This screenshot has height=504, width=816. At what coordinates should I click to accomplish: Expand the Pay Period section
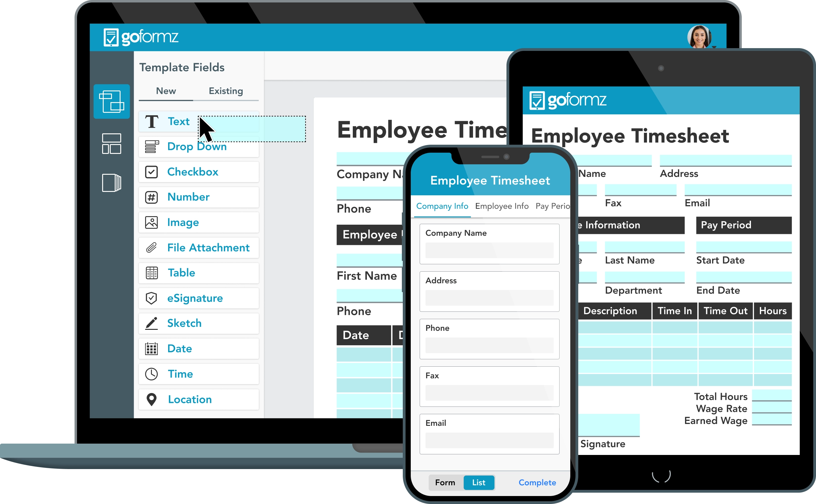click(x=554, y=206)
